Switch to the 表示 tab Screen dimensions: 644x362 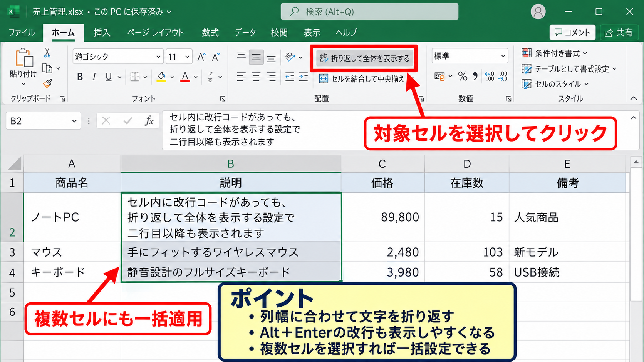312,33
